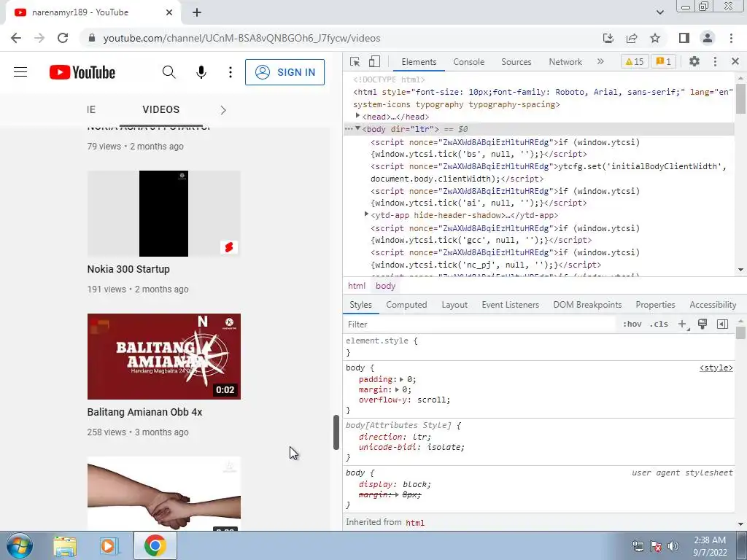Viewport: 747px width, 560px height.
Task: Switch to the Network panel
Action: pyautogui.click(x=565, y=62)
